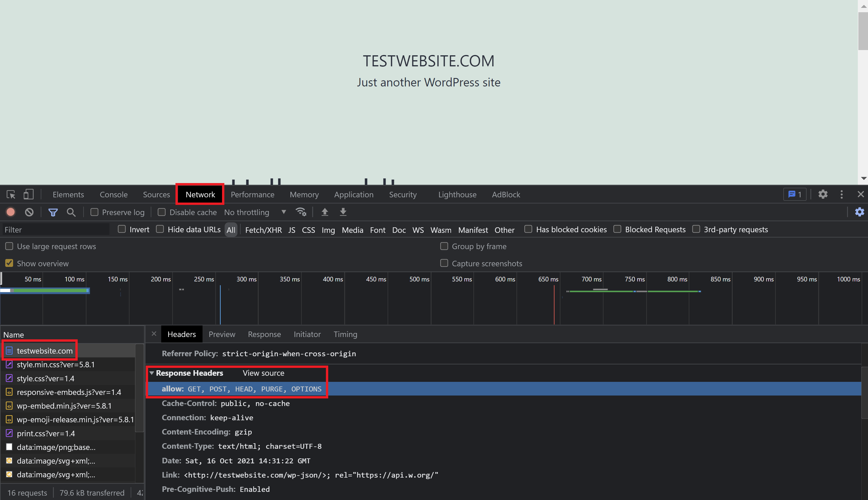This screenshot has width=868, height=500.
Task: Export HAR file with download arrow icon
Action: tap(343, 212)
